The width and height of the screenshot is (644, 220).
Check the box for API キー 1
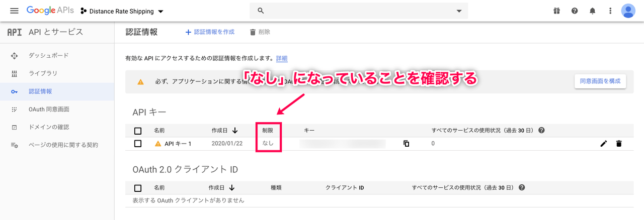(138, 144)
